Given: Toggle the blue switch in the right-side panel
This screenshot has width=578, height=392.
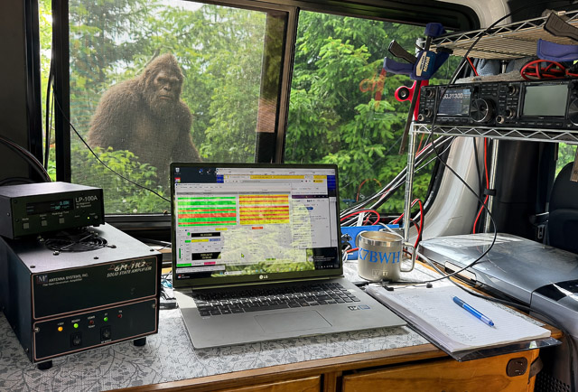Looking at the screenshot, I should coord(308,209).
